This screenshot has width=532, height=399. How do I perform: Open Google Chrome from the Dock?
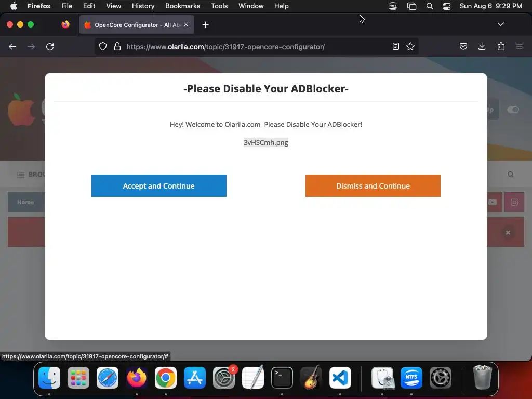pyautogui.click(x=166, y=378)
